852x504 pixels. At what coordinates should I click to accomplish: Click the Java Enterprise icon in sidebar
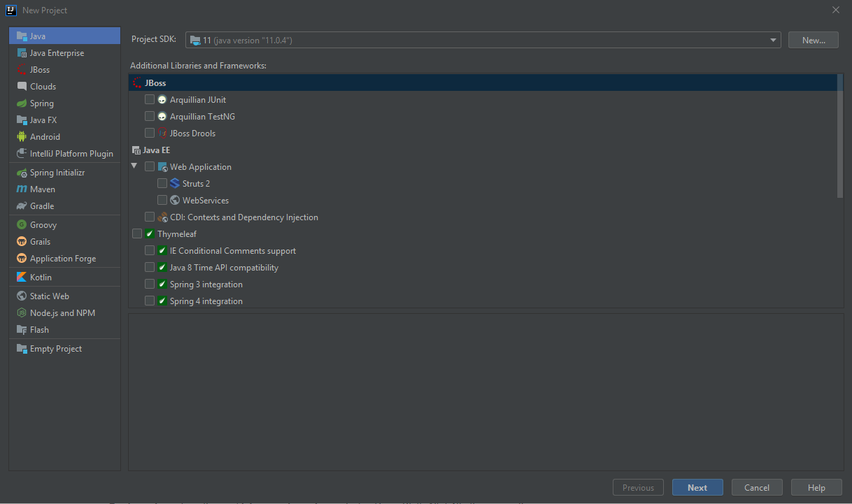tap(22, 53)
